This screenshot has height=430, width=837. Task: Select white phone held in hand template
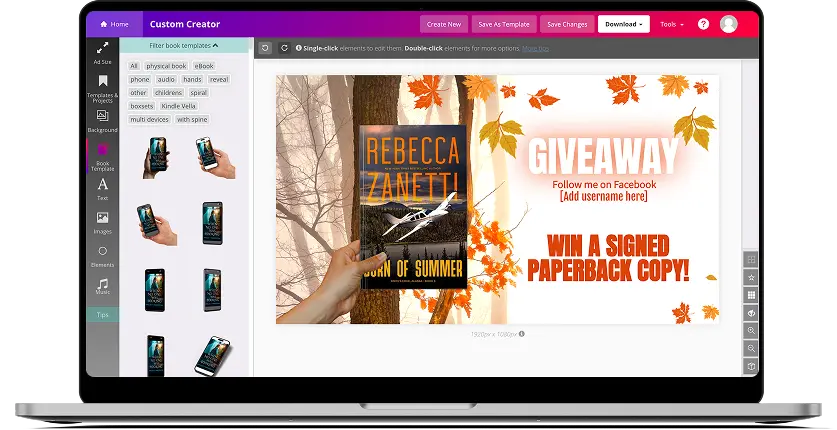point(215,157)
